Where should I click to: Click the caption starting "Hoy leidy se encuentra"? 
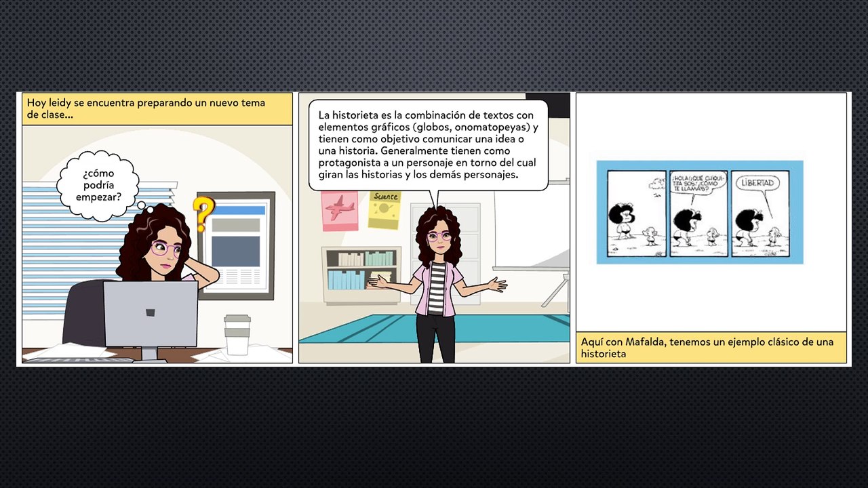pos(157,109)
